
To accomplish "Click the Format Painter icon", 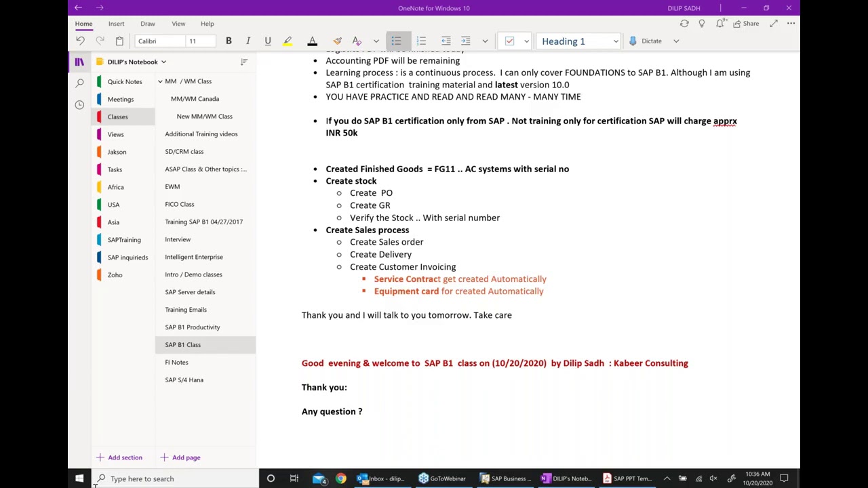I will click(x=337, y=41).
